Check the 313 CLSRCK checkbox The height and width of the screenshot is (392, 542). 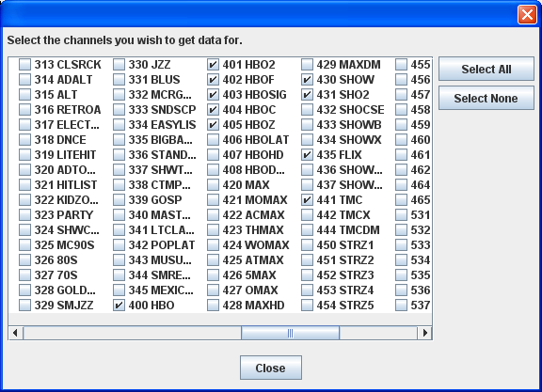click(x=24, y=65)
